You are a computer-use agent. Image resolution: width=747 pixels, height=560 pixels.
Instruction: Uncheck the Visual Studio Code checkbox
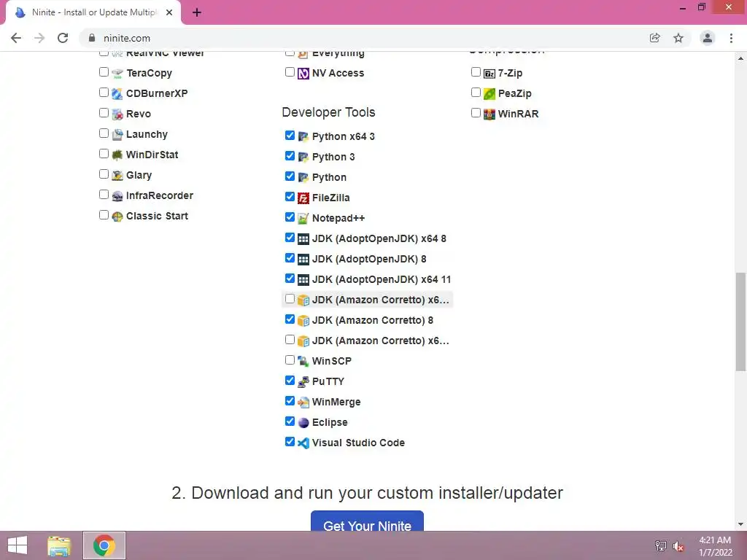tap(290, 442)
